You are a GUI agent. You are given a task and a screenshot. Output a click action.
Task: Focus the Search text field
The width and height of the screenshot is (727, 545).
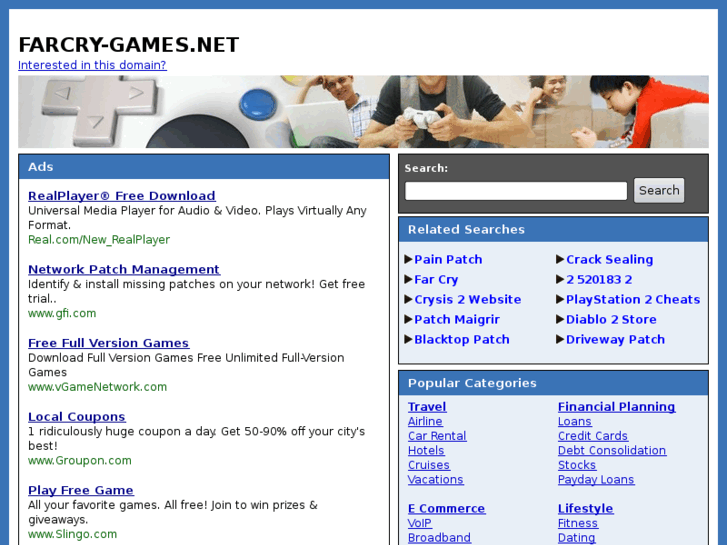click(x=516, y=191)
